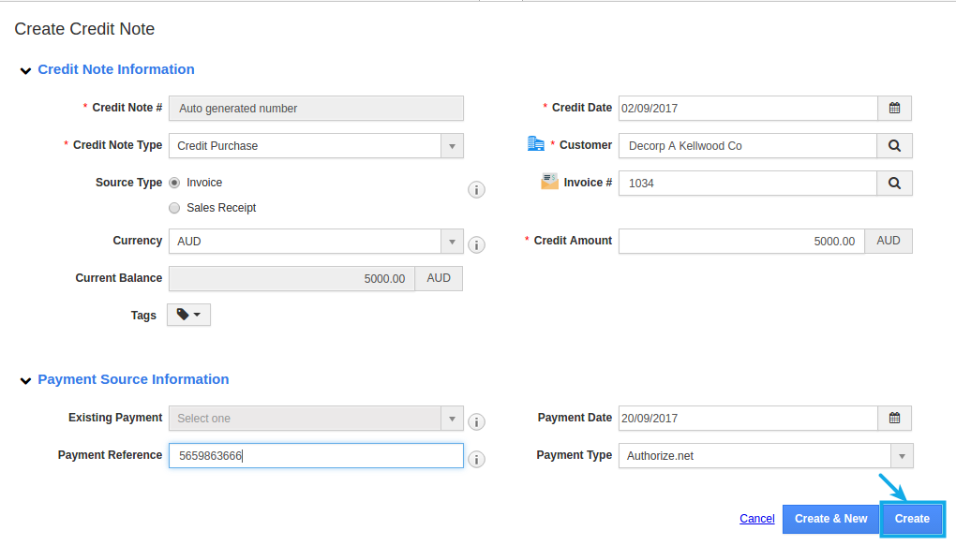The width and height of the screenshot is (956, 560).
Task: Open the Existing Payment dropdown
Action: [x=452, y=419]
